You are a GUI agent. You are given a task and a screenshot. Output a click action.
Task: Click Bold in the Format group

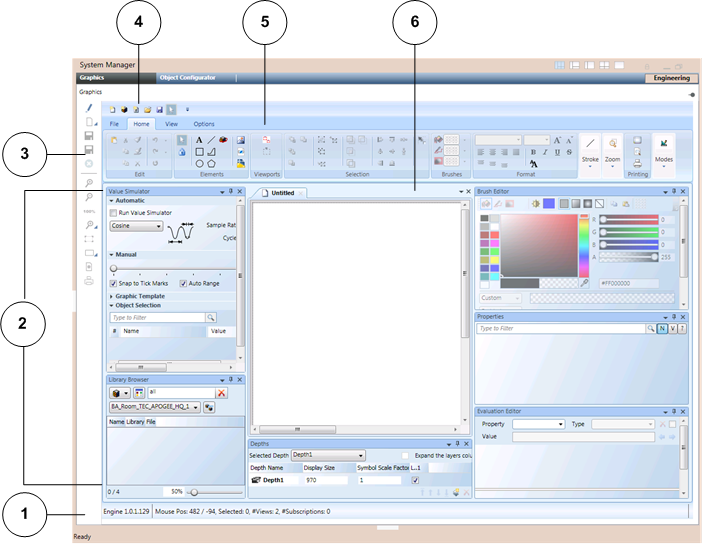[x=535, y=151]
